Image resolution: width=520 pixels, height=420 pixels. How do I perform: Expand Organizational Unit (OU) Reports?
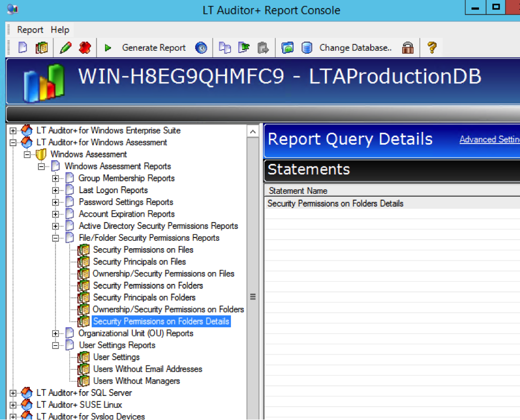coord(55,334)
